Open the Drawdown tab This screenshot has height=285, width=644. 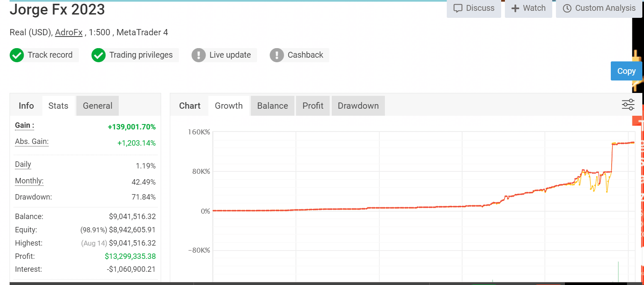(x=358, y=105)
